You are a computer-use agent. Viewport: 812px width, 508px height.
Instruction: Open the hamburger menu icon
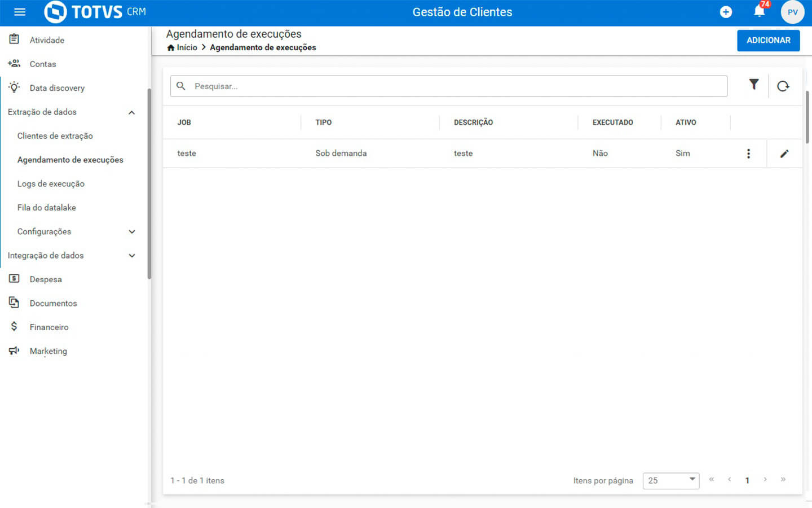(x=20, y=12)
